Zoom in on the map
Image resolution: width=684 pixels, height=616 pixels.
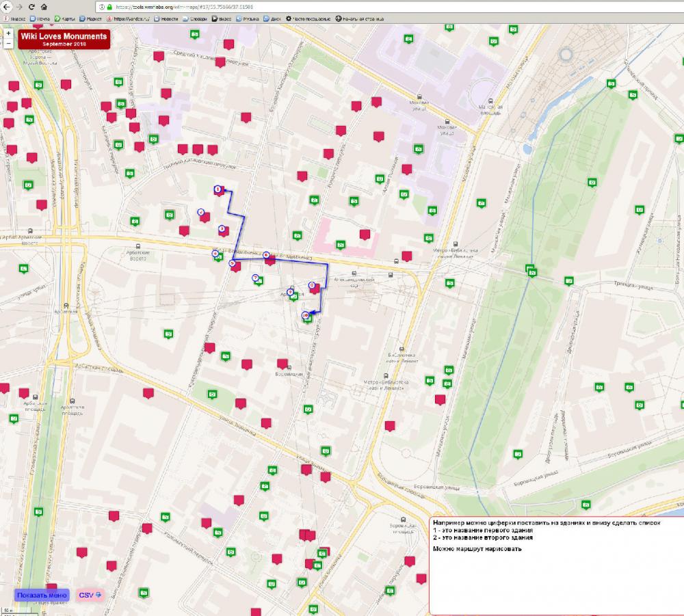[x=8, y=33]
